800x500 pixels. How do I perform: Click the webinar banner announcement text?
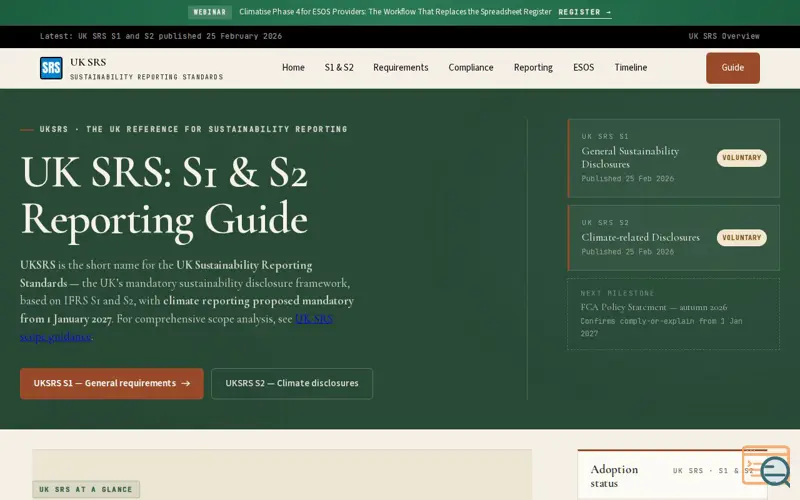click(395, 12)
